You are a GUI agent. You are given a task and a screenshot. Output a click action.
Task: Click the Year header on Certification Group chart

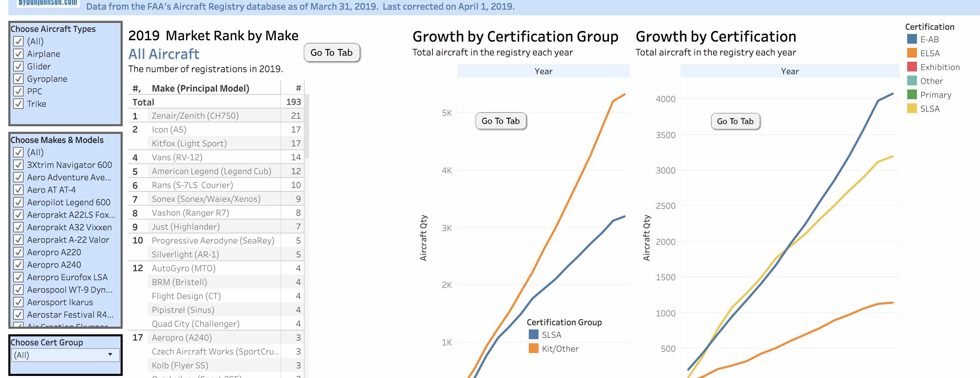tap(543, 71)
